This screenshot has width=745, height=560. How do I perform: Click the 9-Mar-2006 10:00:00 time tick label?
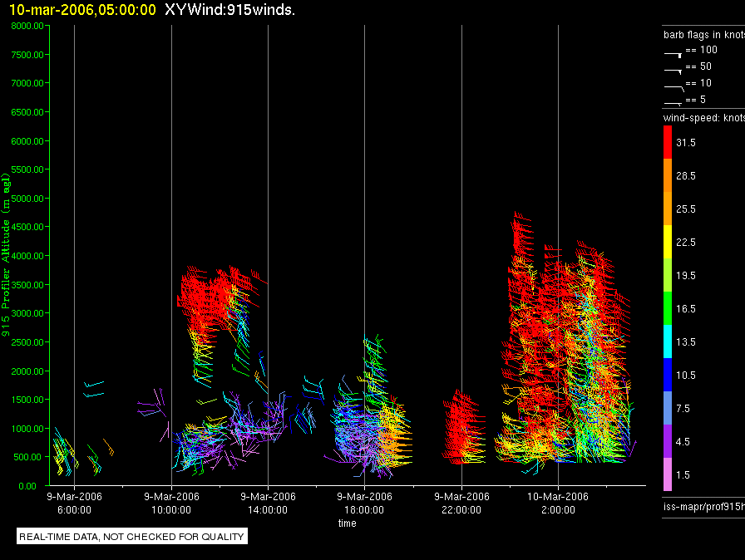[x=171, y=503]
